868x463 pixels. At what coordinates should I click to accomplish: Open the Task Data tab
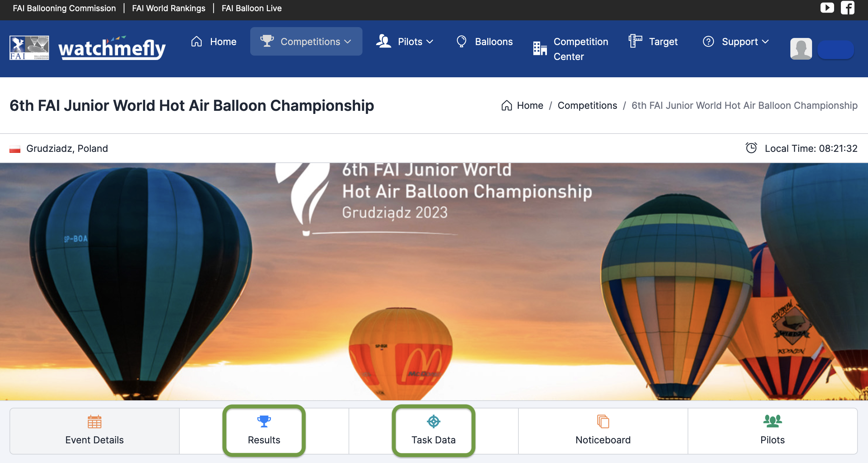[x=433, y=430]
